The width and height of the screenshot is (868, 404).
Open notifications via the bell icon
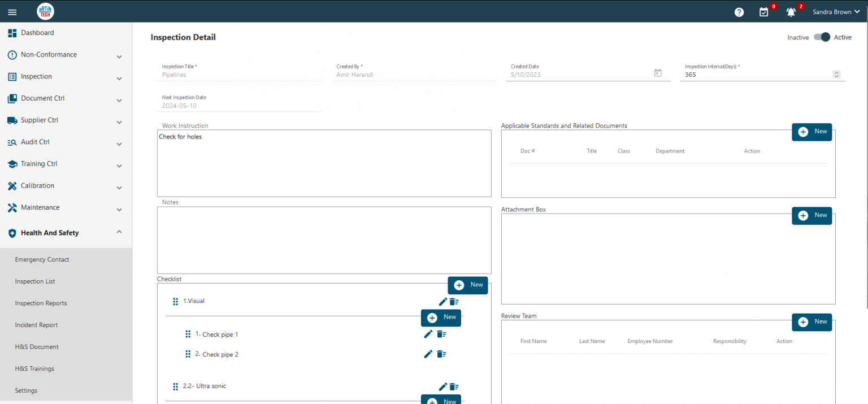(791, 11)
